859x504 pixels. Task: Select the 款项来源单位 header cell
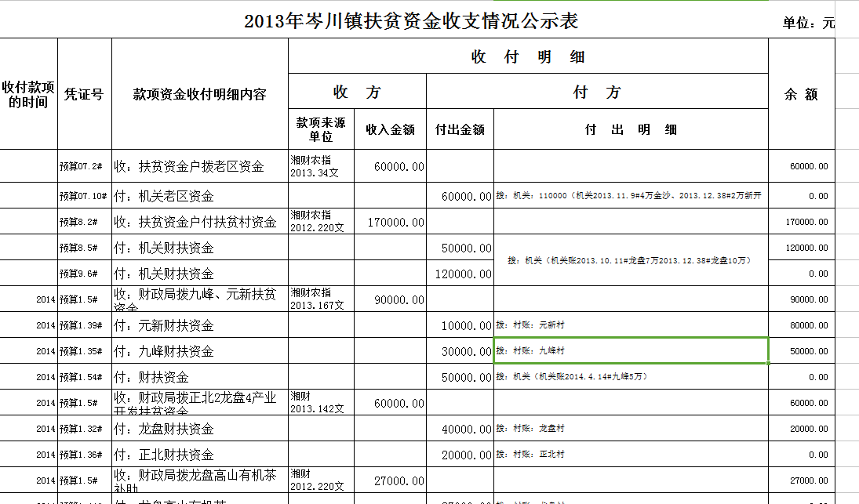click(x=320, y=129)
